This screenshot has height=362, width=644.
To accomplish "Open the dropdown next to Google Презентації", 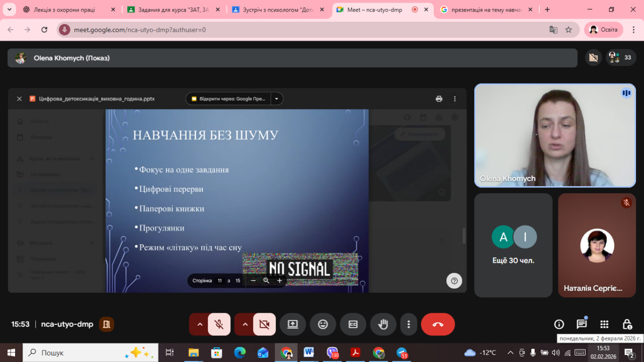I will 277,99.
